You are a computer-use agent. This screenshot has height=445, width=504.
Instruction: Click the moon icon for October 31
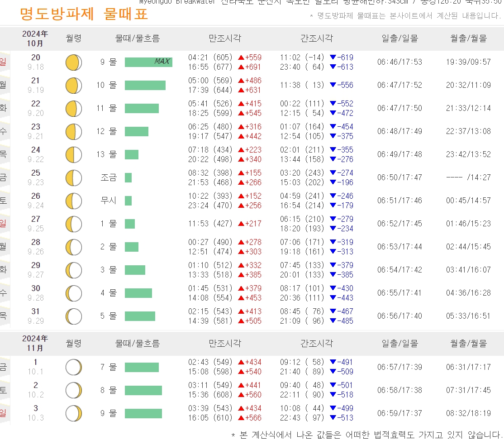[73, 316]
